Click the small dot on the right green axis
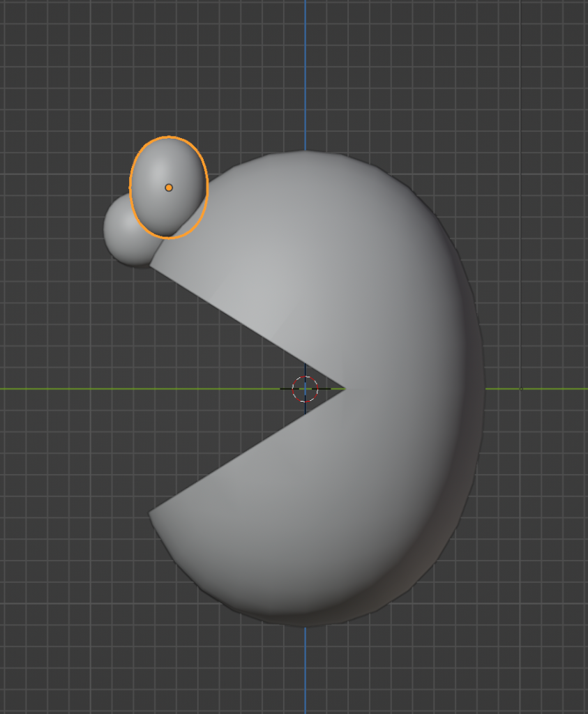The width and height of the screenshot is (588, 714). click(521, 389)
